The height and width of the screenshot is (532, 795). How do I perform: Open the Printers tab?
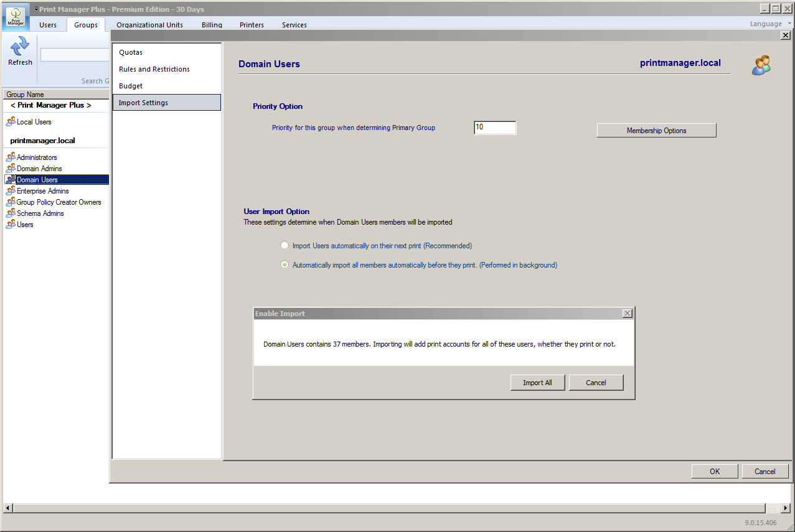click(252, 25)
